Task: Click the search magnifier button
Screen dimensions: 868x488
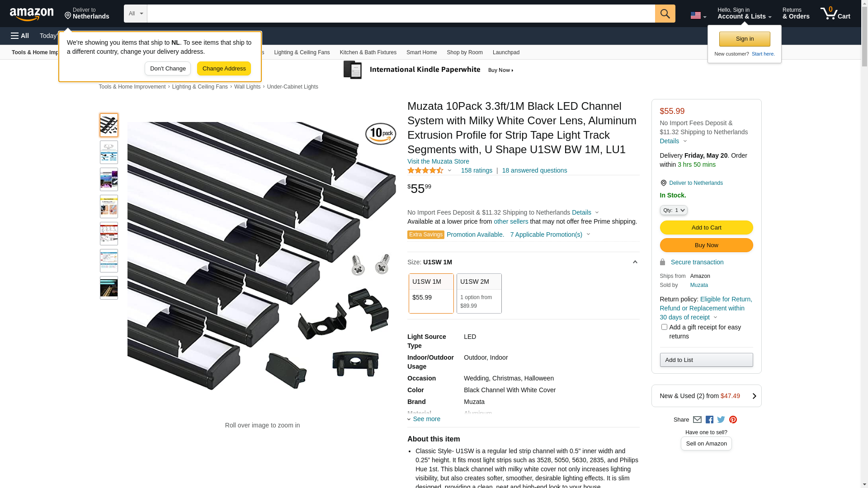Action: 665,14
